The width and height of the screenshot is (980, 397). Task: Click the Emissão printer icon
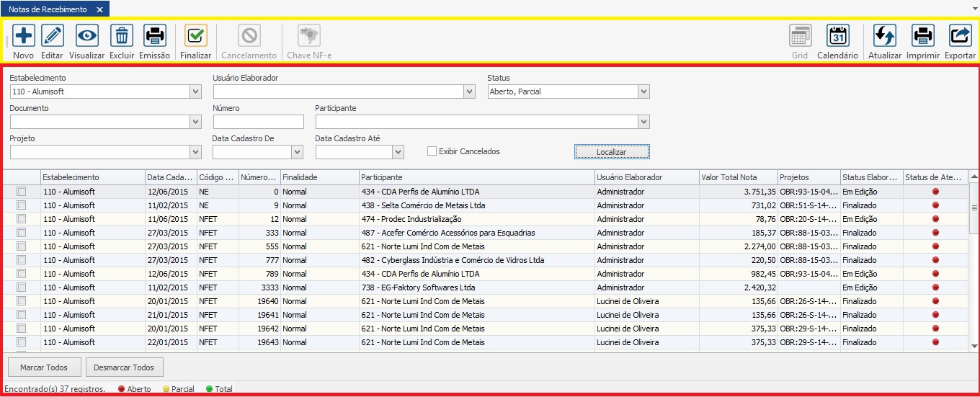tap(154, 35)
